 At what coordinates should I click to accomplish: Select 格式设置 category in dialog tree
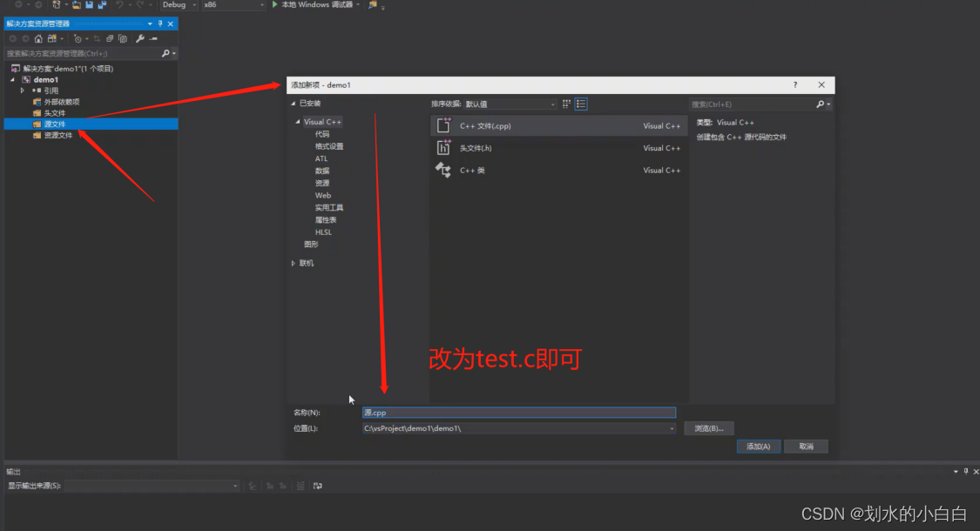329,146
